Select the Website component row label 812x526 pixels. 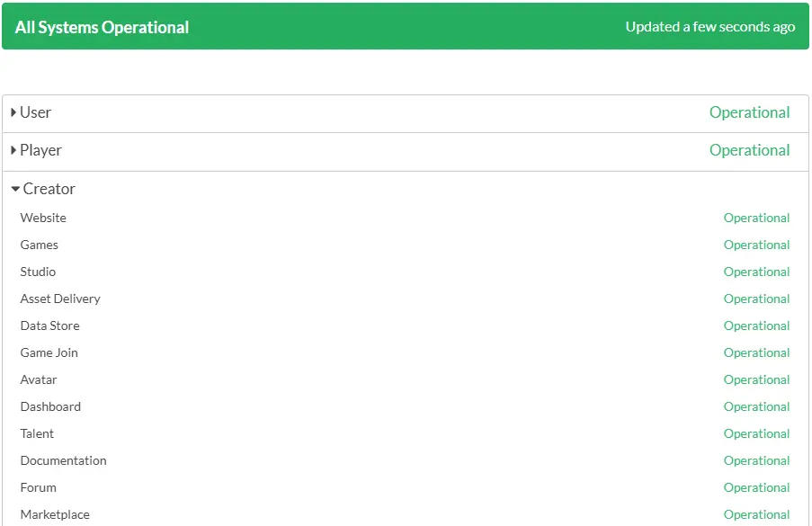[43, 218]
